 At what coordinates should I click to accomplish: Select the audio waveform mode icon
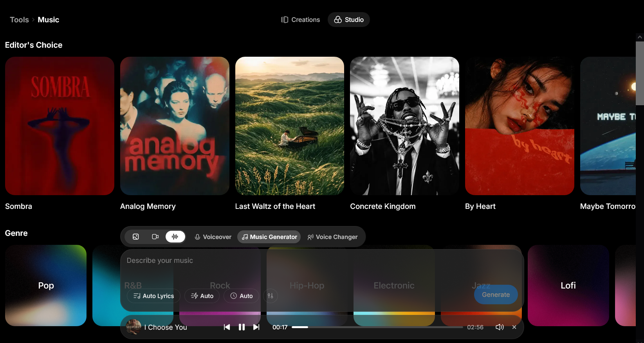(x=175, y=237)
